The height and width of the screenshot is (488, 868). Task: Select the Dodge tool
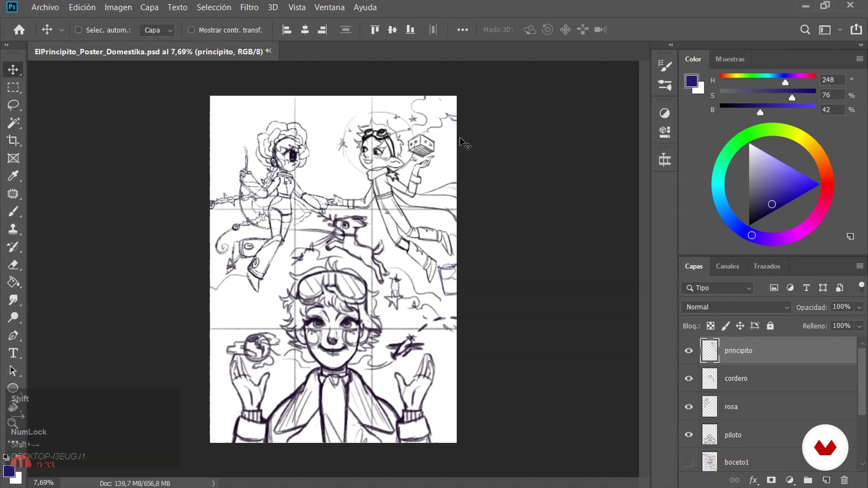click(x=13, y=318)
